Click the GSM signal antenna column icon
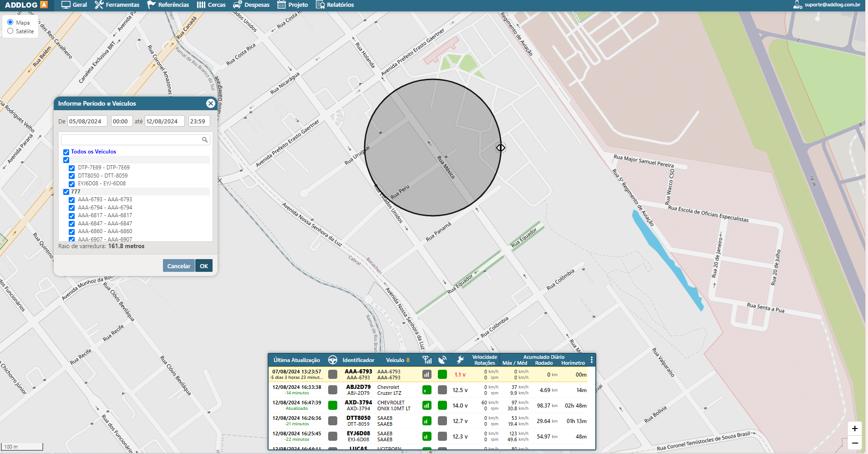This screenshot has height=454, width=868. 427,360
